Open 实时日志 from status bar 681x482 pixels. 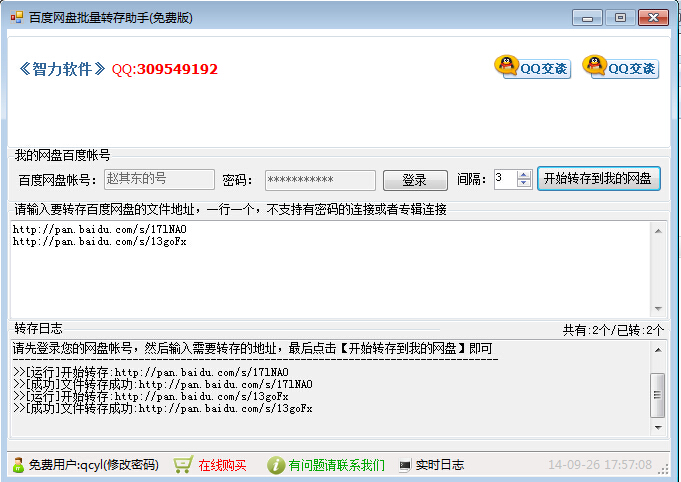pyautogui.click(x=440, y=465)
